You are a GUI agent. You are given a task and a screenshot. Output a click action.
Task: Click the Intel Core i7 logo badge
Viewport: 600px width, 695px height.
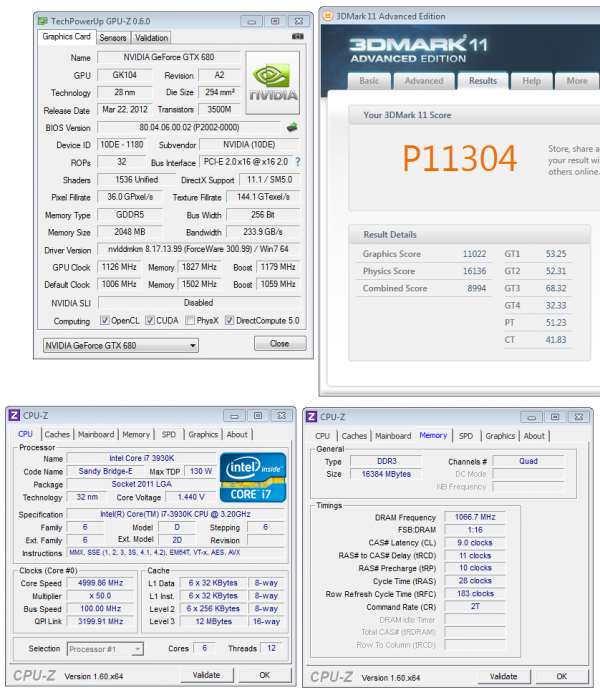tap(253, 477)
